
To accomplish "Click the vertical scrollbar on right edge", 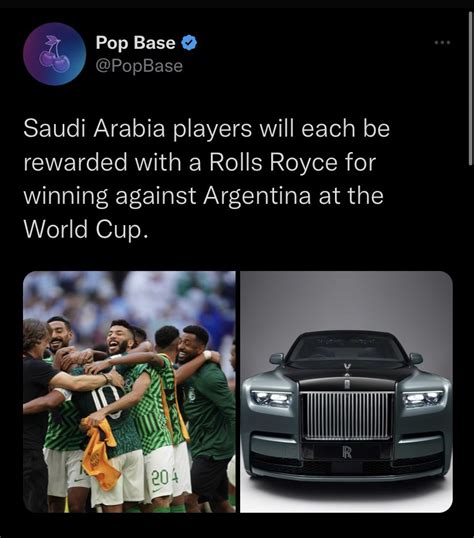I will click(x=470, y=88).
